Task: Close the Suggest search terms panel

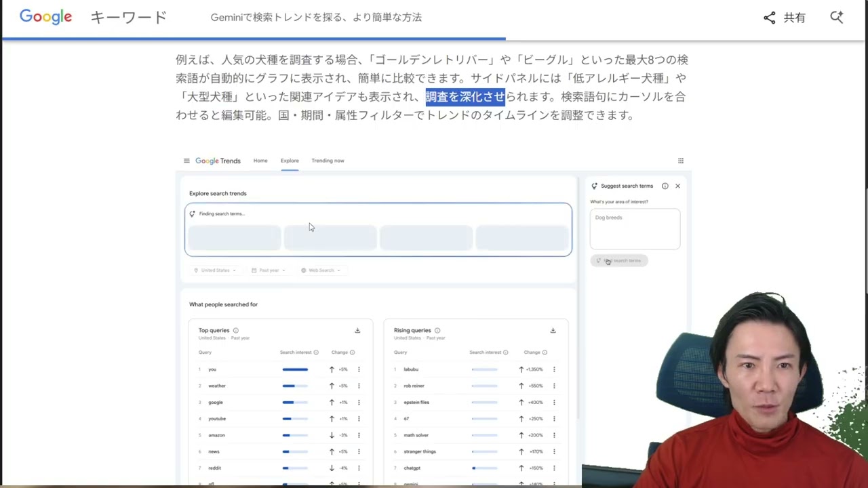Action: click(x=677, y=186)
